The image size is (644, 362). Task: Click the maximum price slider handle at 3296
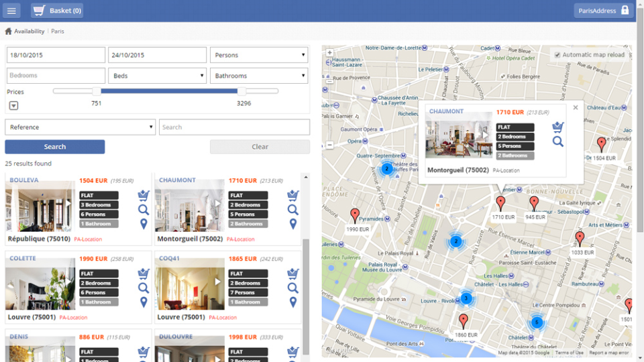click(242, 91)
